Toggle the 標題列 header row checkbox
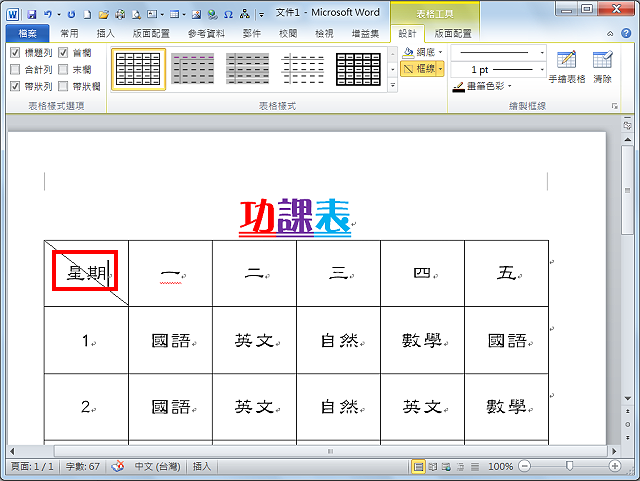 click(15, 52)
